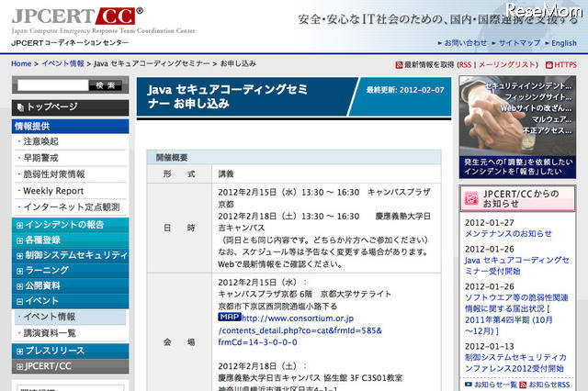Image resolution: width=588 pixels, height=391 pixels.
Task: Click the search text field
Action: pyautogui.click(x=52, y=85)
